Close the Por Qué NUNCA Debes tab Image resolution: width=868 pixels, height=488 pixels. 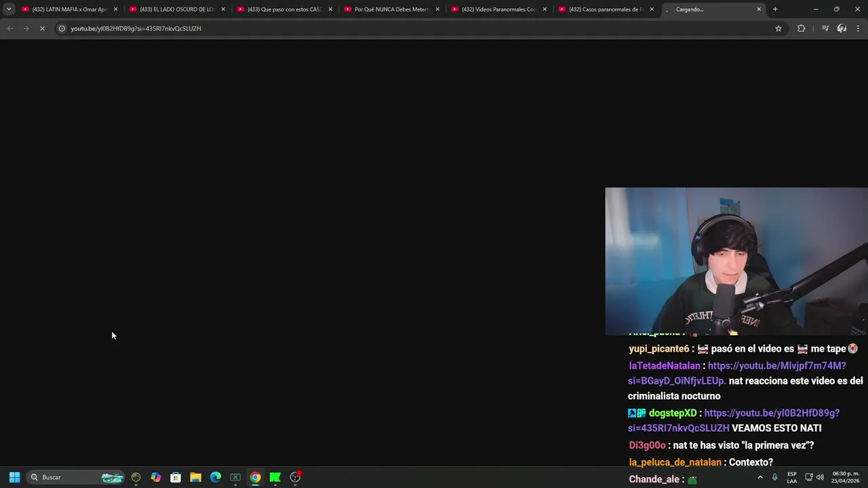tap(437, 9)
